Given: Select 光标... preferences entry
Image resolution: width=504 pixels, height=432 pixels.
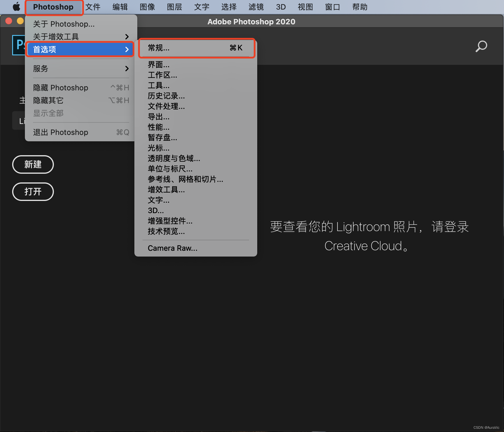Looking at the screenshot, I should tap(196, 148).
